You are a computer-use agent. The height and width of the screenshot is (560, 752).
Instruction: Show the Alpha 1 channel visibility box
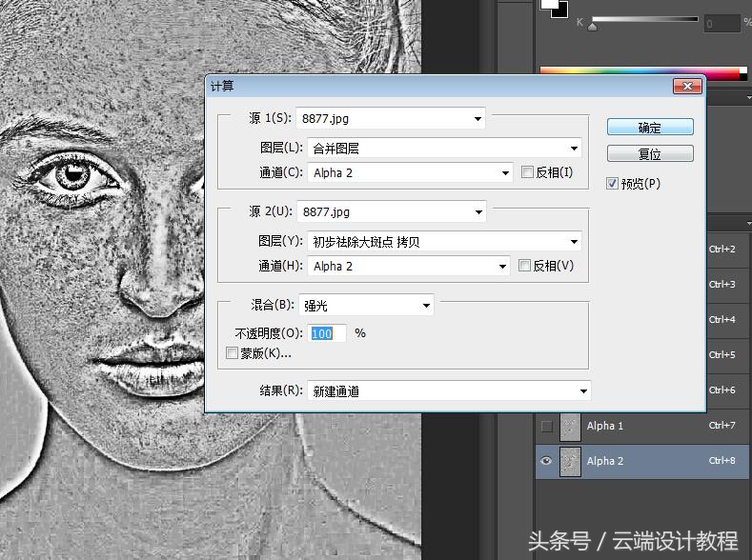546,426
